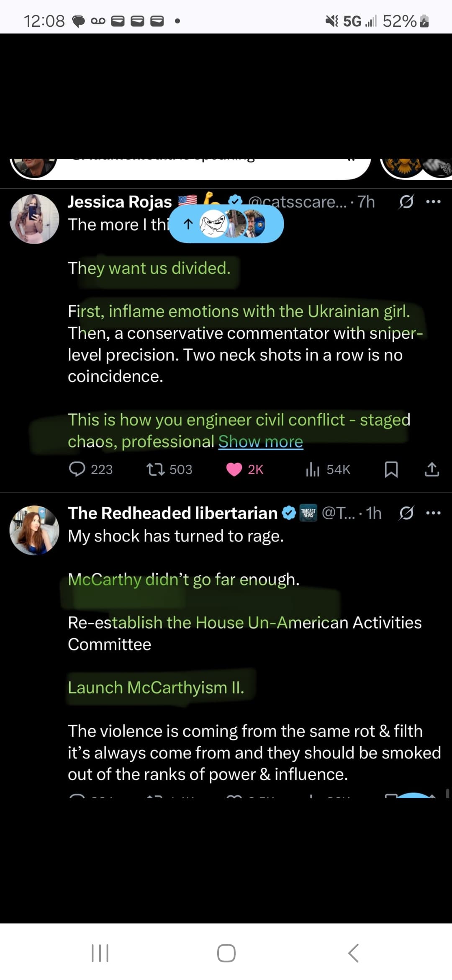Open more options on Redheaded libertarian post

(433, 513)
